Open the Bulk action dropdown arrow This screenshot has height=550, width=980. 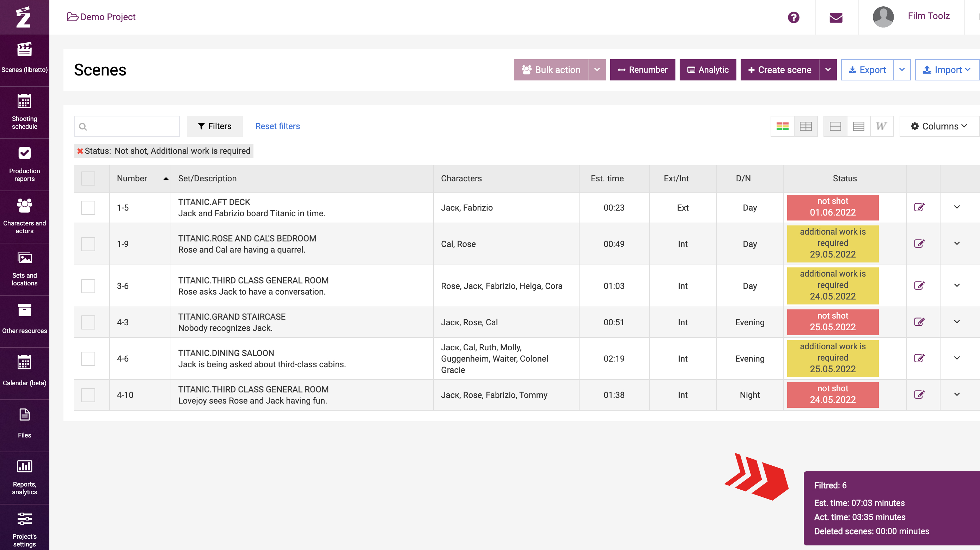[x=597, y=70]
